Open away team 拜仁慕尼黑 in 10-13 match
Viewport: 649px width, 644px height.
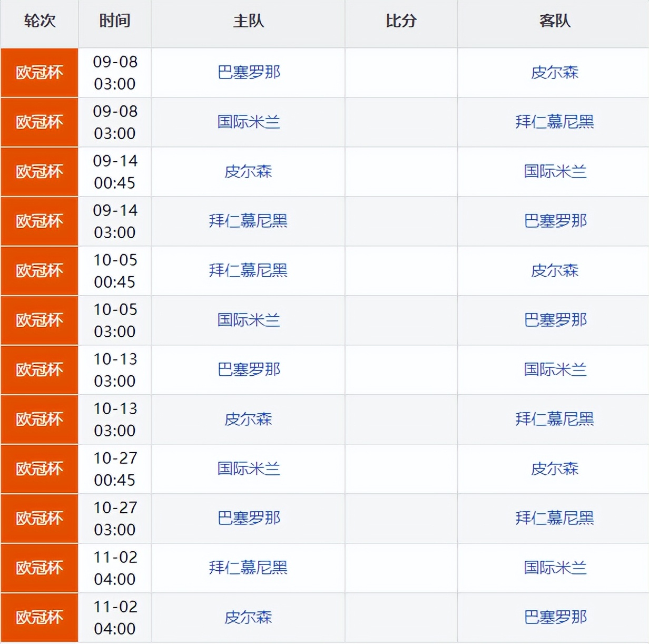pyautogui.click(x=555, y=419)
